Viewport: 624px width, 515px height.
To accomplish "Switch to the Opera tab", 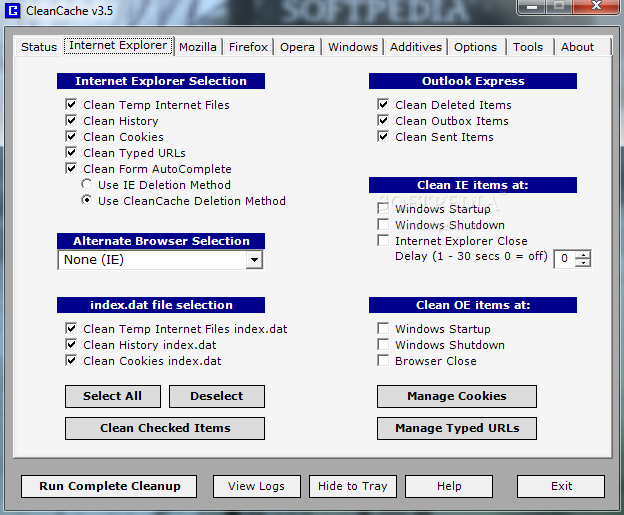I will tap(297, 47).
